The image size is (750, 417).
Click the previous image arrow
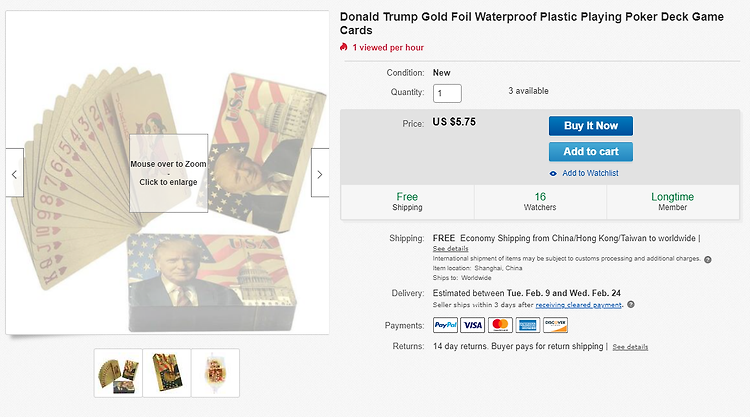tap(14, 173)
